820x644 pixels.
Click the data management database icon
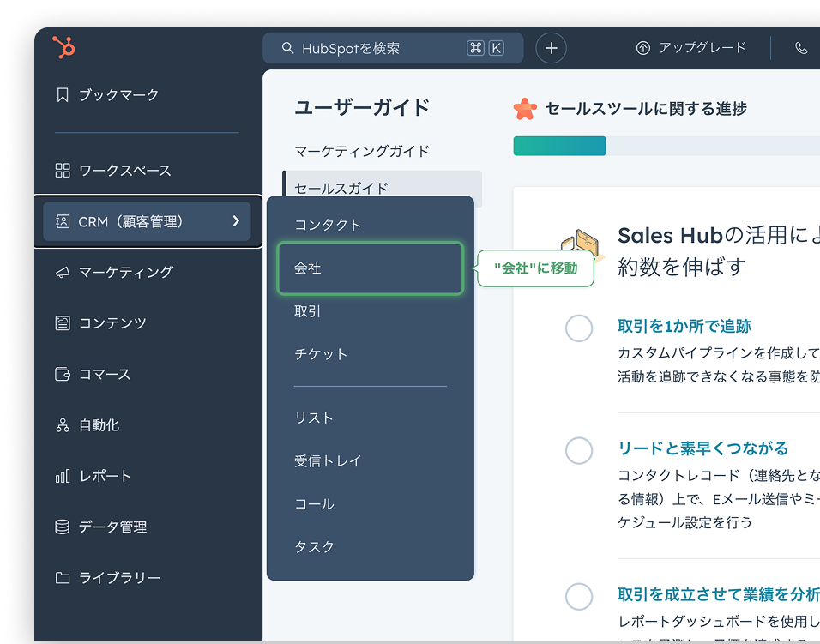pos(63,527)
